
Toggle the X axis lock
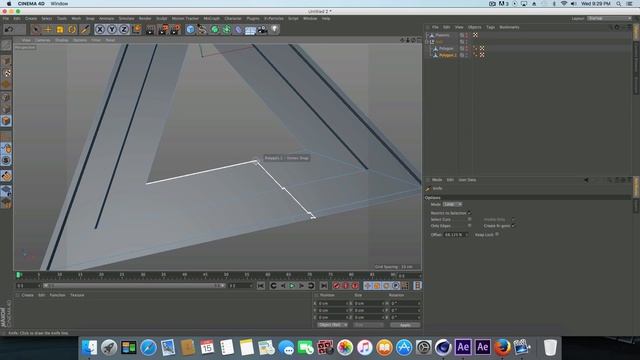coord(100,29)
